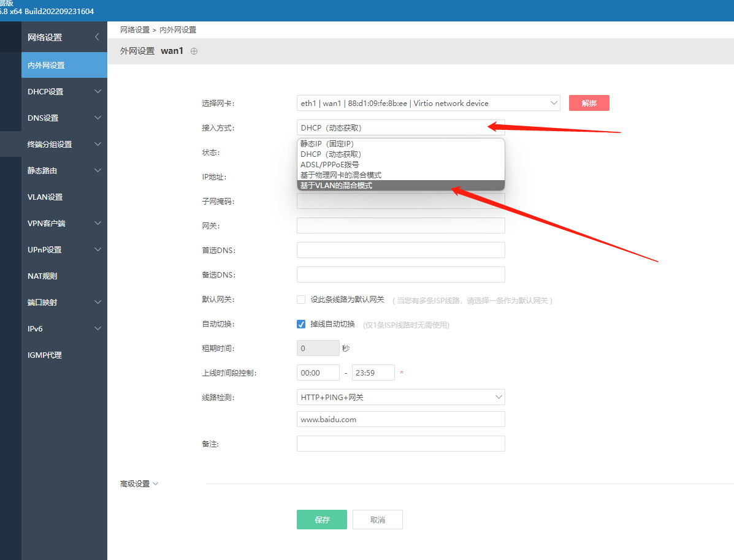Collapse sidebar with the 网络设置 arrow icon

97,37
